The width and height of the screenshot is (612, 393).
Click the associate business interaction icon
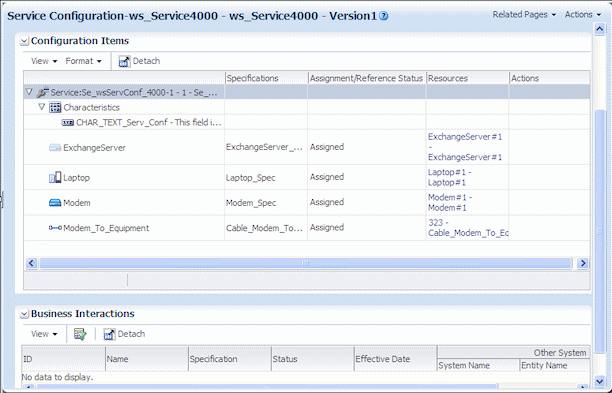coord(80,334)
